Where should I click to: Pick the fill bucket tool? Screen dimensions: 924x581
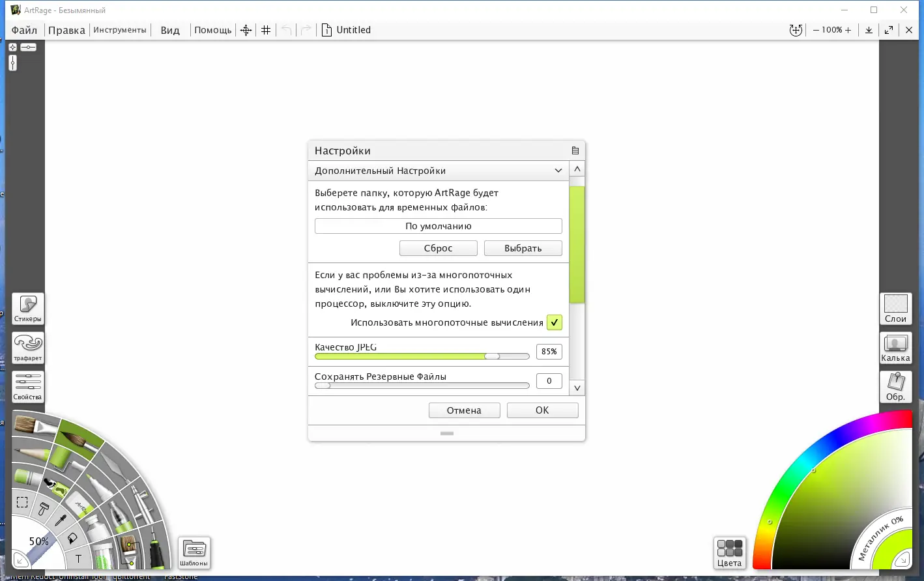(x=72, y=538)
